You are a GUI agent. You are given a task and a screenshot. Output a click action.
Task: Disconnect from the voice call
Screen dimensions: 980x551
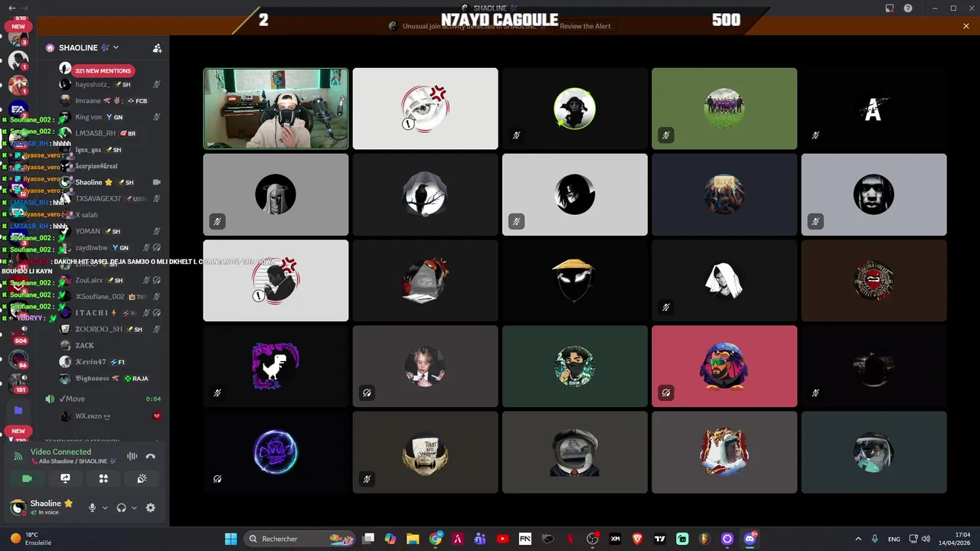(x=151, y=456)
